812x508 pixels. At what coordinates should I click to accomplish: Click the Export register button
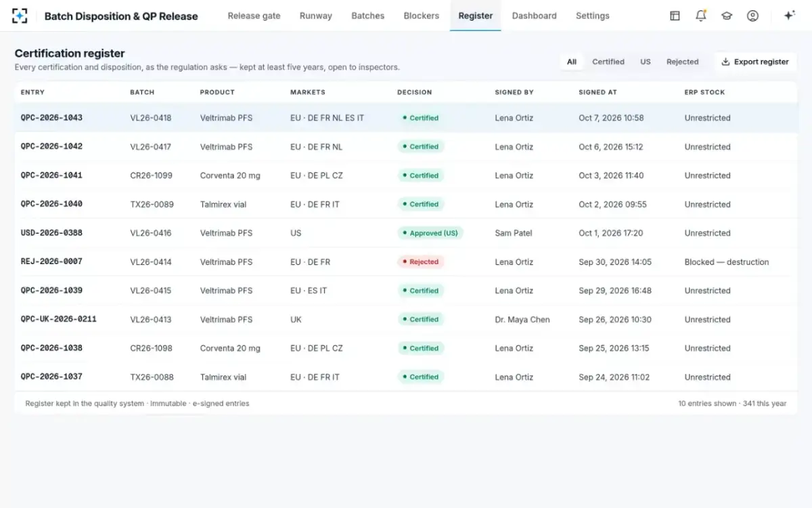tap(755, 62)
